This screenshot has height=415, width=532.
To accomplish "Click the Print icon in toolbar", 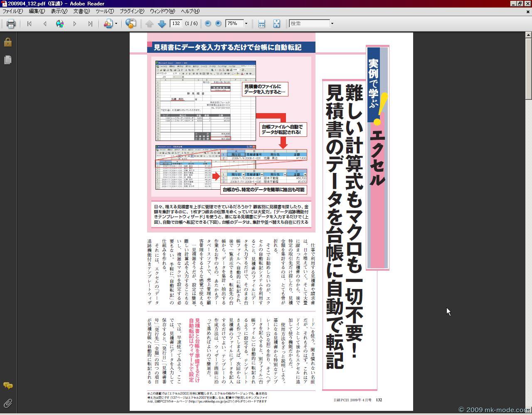I will pyautogui.click(x=11, y=24).
